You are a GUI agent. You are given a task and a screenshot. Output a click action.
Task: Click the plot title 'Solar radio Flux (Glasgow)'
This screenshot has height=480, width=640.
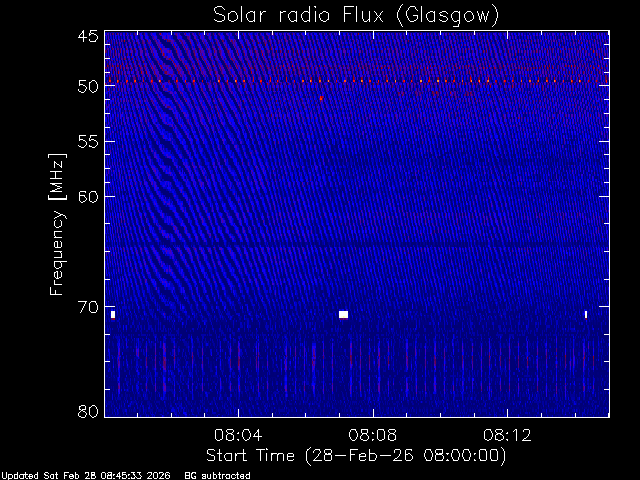pyautogui.click(x=356, y=16)
